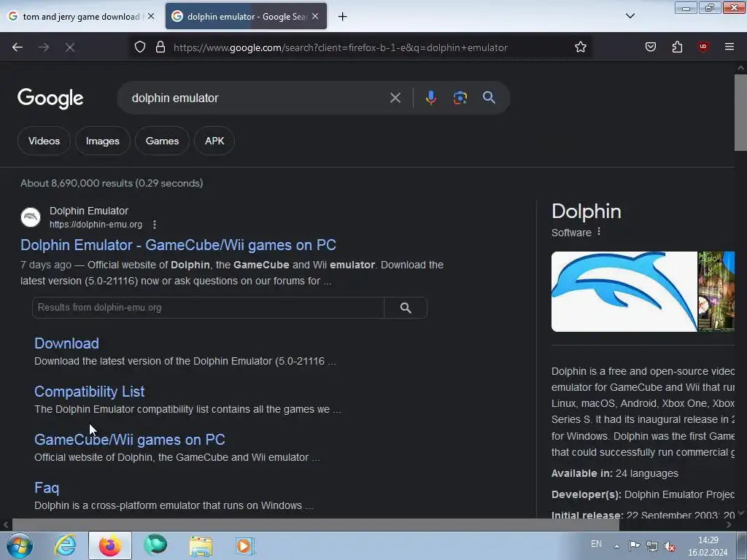Start a Google voice search via microphone
Image resolution: width=747 pixels, height=560 pixels.
(x=430, y=98)
